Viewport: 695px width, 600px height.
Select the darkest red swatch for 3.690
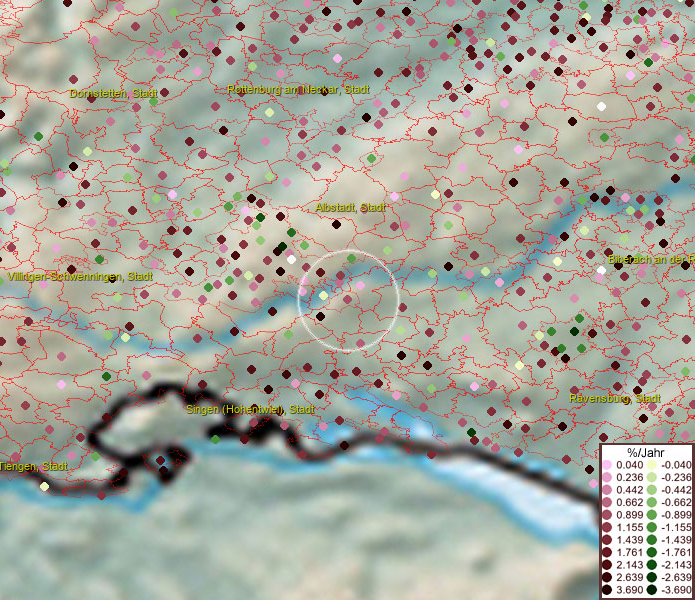[607, 590]
